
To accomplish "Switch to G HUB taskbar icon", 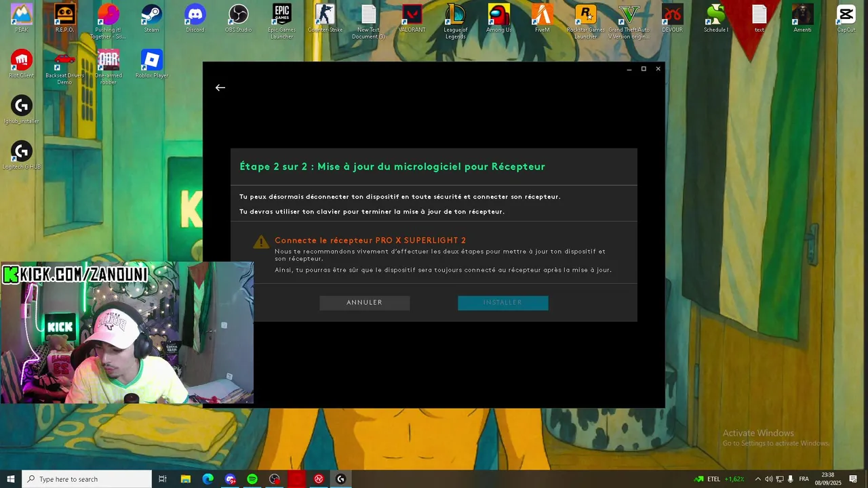I will (x=340, y=479).
